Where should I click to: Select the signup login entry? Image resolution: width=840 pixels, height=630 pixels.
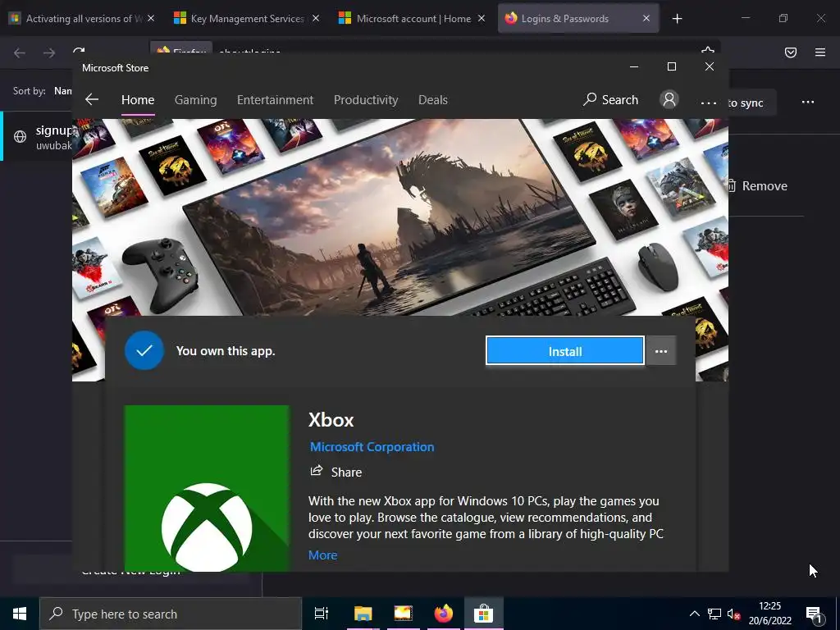[x=36, y=137]
